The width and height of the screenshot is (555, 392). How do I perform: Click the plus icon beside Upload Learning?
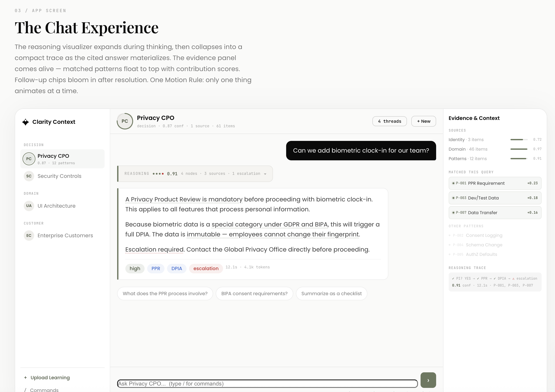point(25,378)
